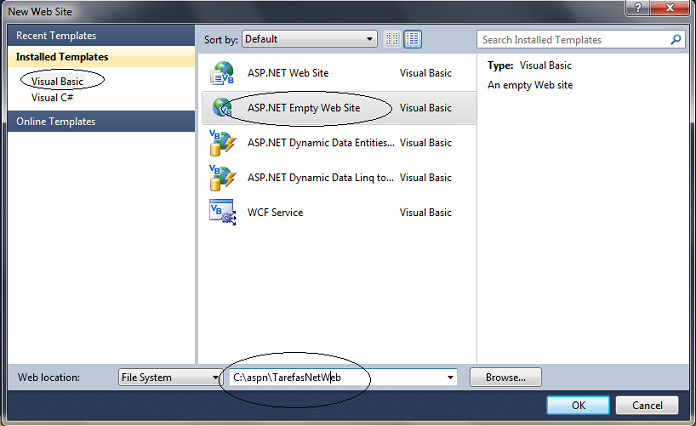
Task: Click the Cancel button
Action: click(647, 405)
